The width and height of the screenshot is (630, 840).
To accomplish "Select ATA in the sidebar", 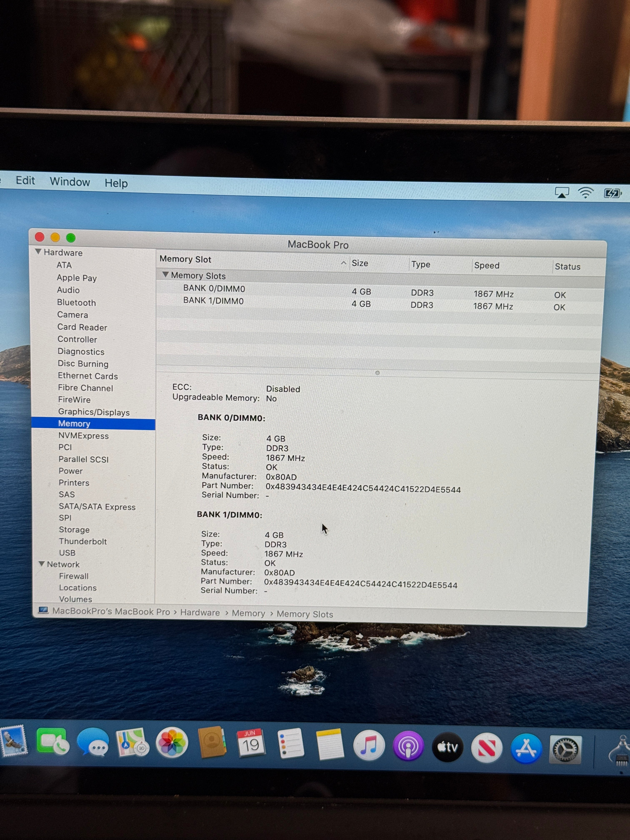I will pyautogui.click(x=64, y=265).
